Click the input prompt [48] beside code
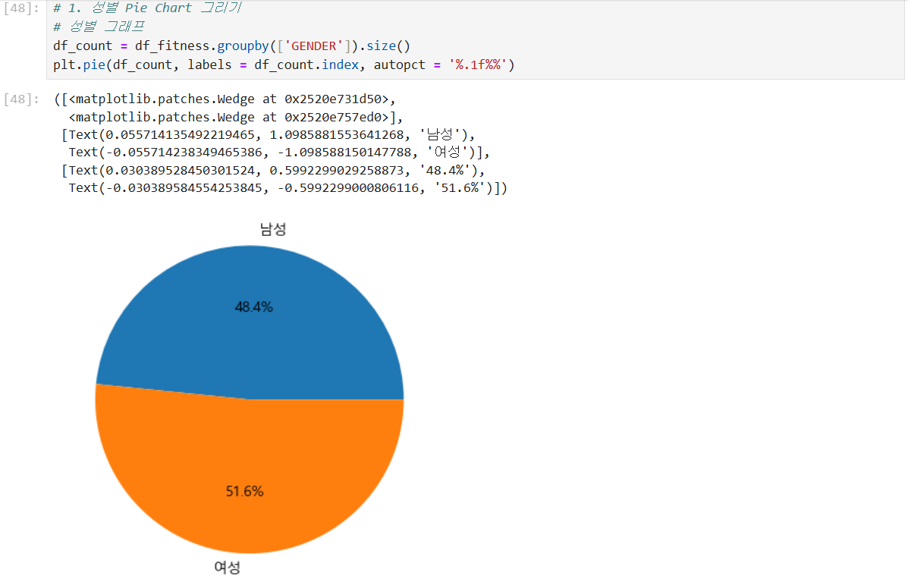 pos(21,8)
